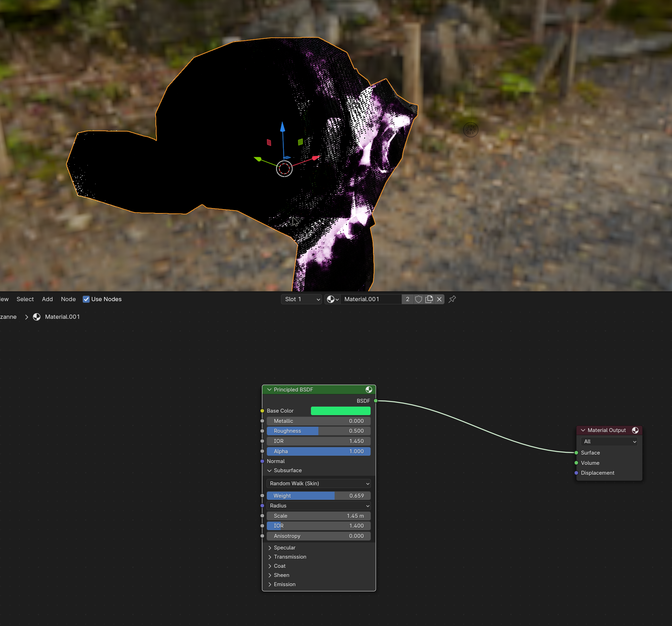Click the material browse sphere icon

tap(332, 299)
